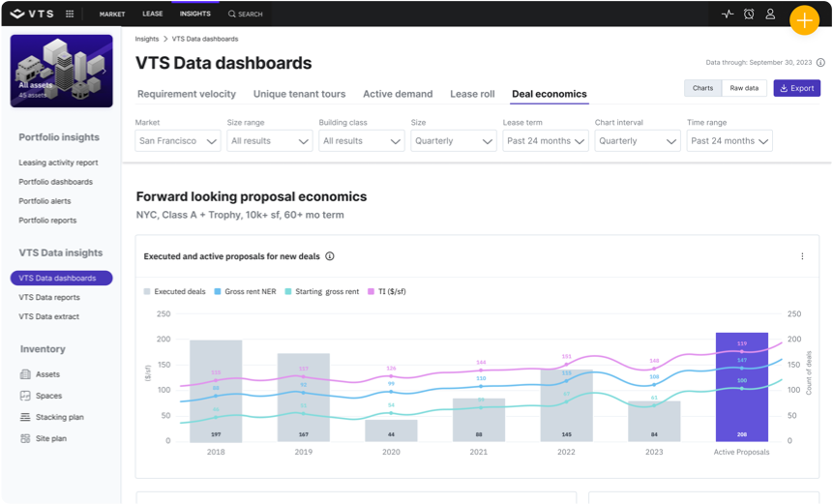Screen dimensions: 833x504
Task: Click the yellow plus add button
Action: (x=804, y=20)
